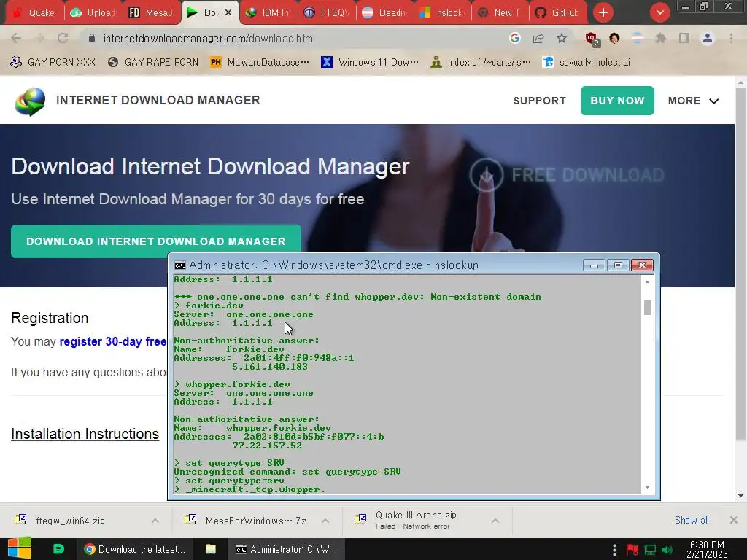Open File Explorer from taskbar
Viewport: 747px width, 560px height.
[211, 549]
